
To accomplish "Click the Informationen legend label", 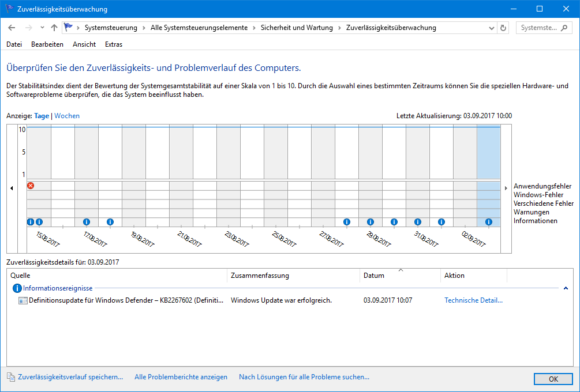I will [535, 221].
